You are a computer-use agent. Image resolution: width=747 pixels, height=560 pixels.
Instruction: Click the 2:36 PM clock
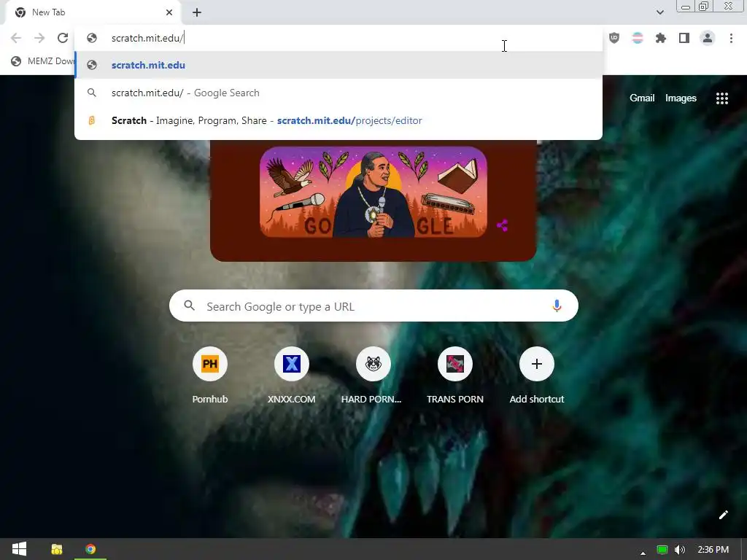click(713, 550)
